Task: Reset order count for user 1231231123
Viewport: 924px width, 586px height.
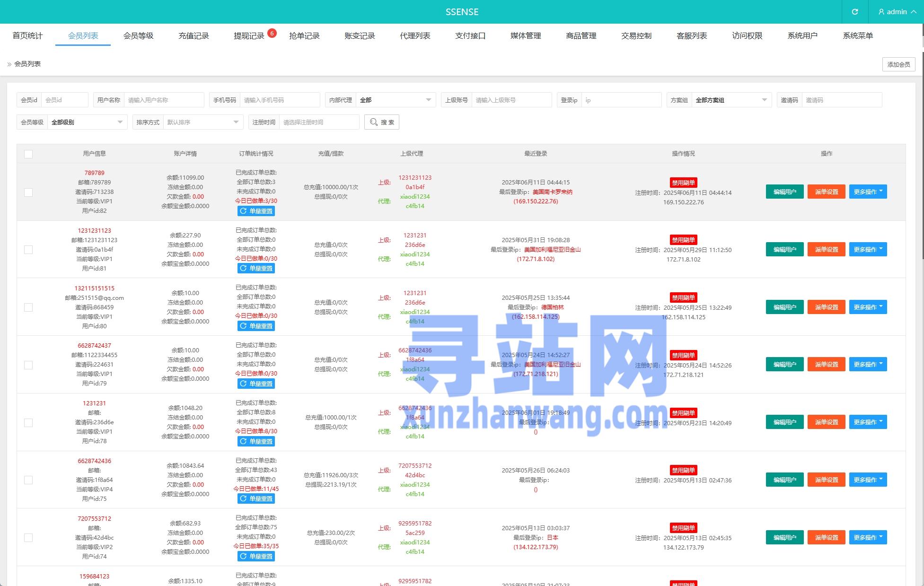Action: (256, 268)
